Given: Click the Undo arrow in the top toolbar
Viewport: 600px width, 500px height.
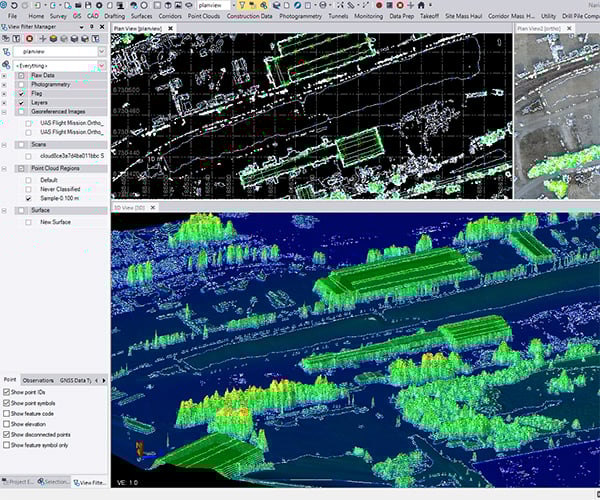Looking at the screenshot, I should tap(14, 5).
